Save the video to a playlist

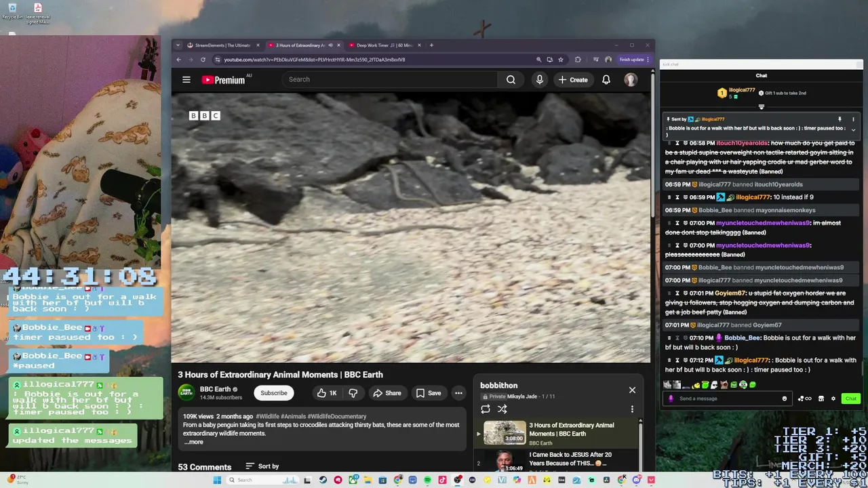(x=429, y=393)
